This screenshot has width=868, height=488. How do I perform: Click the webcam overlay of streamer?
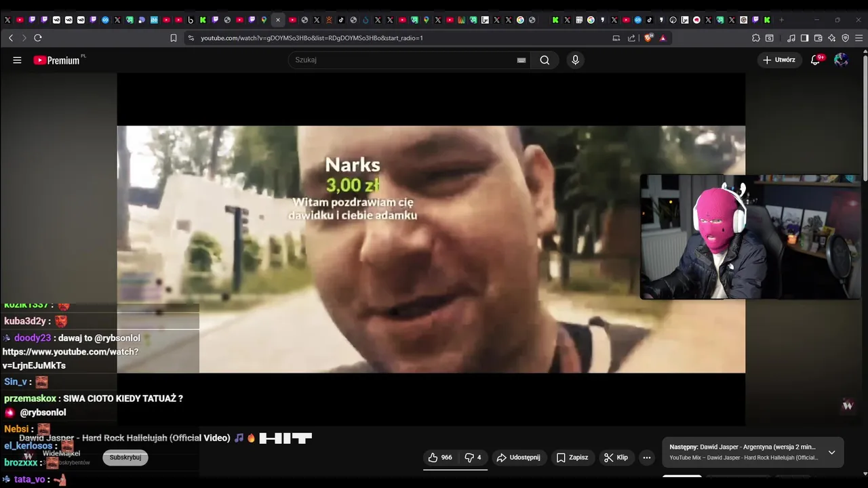pyautogui.click(x=751, y=237)
